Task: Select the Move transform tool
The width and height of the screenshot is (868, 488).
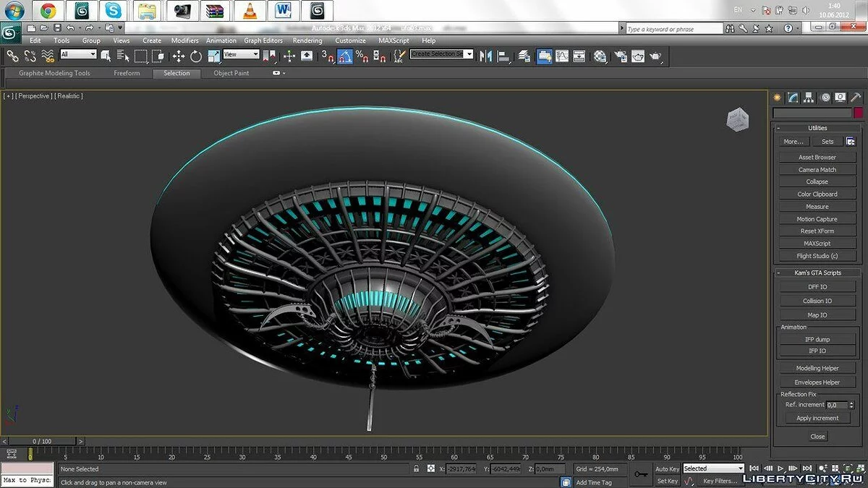Action: pos(179,56)
